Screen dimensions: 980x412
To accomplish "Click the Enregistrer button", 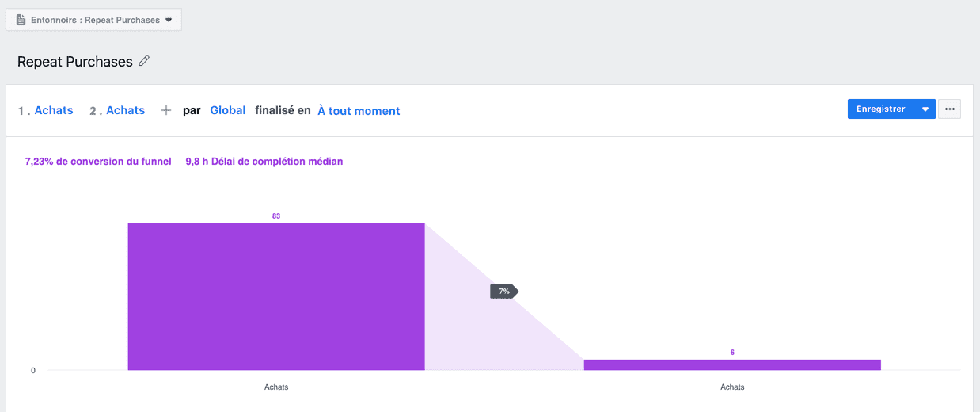I will pos(881,109).
